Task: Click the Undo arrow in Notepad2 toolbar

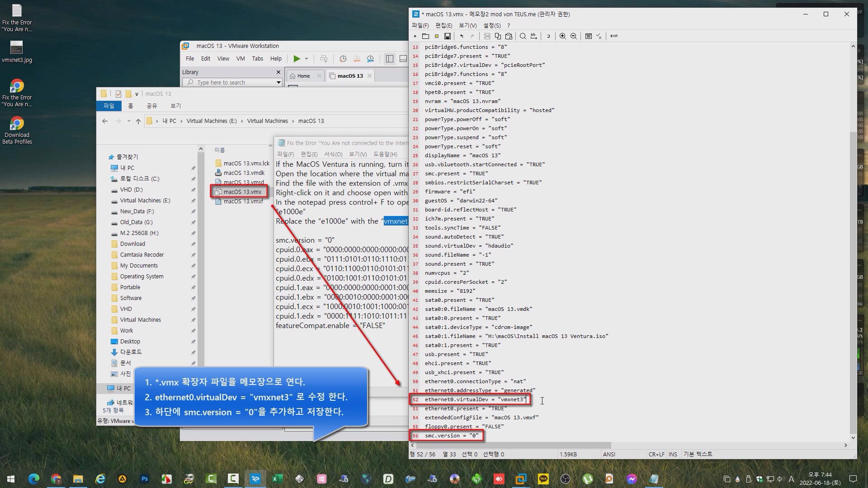Action: [x=462, y=36]
